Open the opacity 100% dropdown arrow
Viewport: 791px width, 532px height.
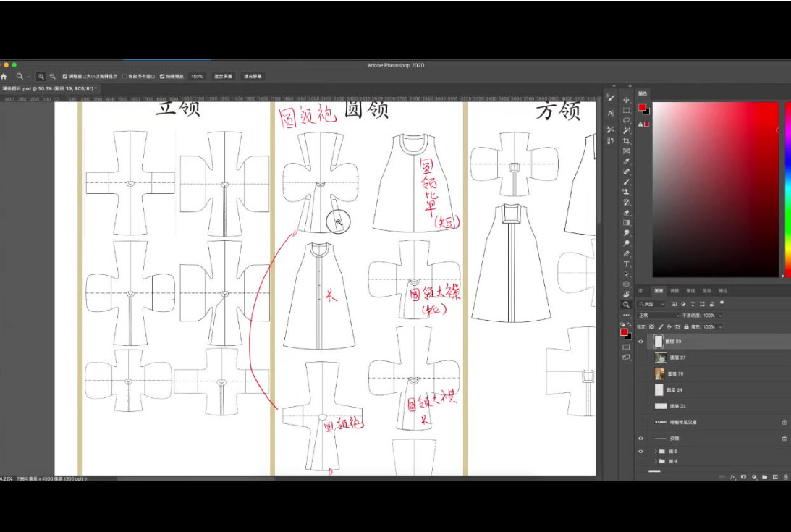click(720, 316)
